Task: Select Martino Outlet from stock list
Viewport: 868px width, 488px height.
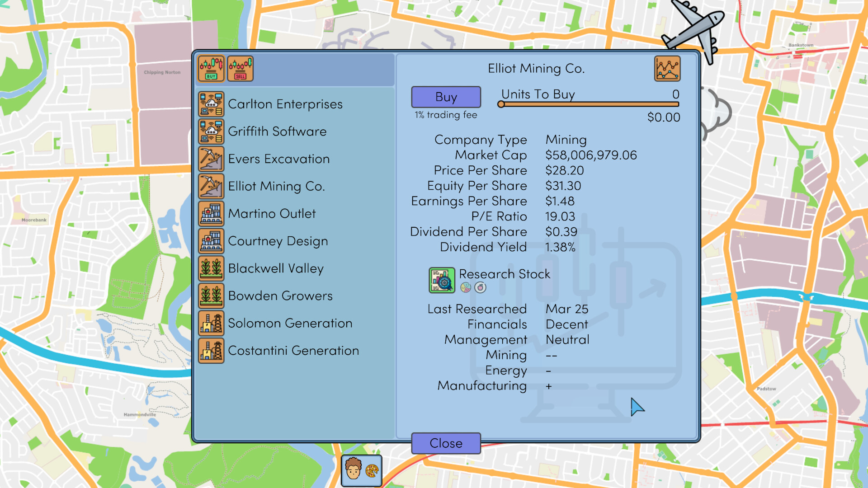Action: click(271, 213)
